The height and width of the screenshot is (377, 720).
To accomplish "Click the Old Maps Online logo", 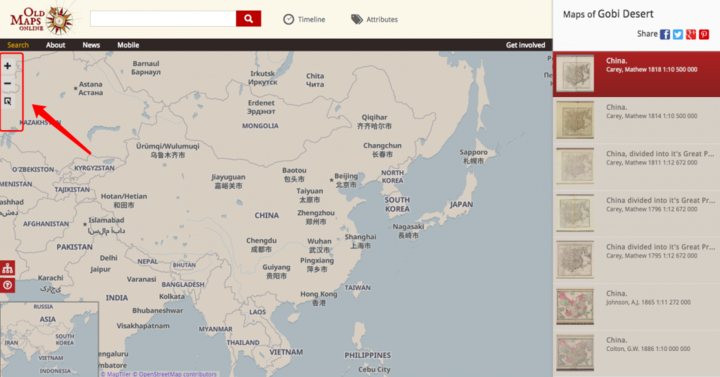I will pos(41,21).
